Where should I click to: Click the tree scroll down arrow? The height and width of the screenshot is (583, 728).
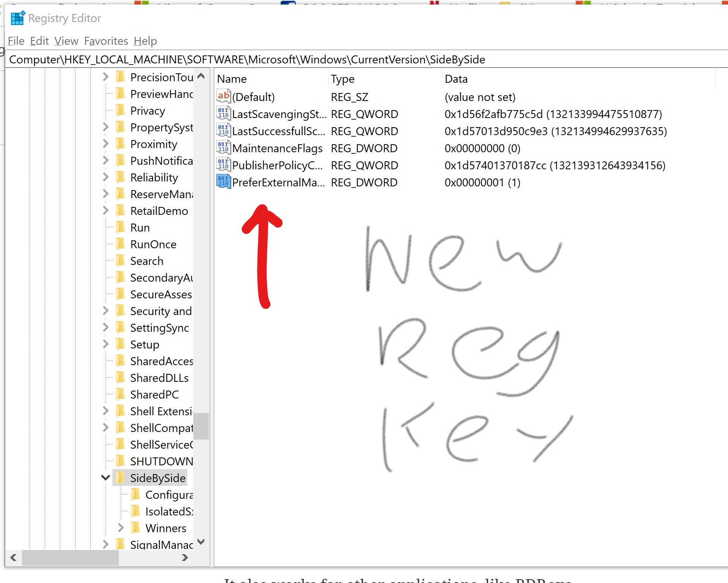pyautogui.click(x=201, y=542)
